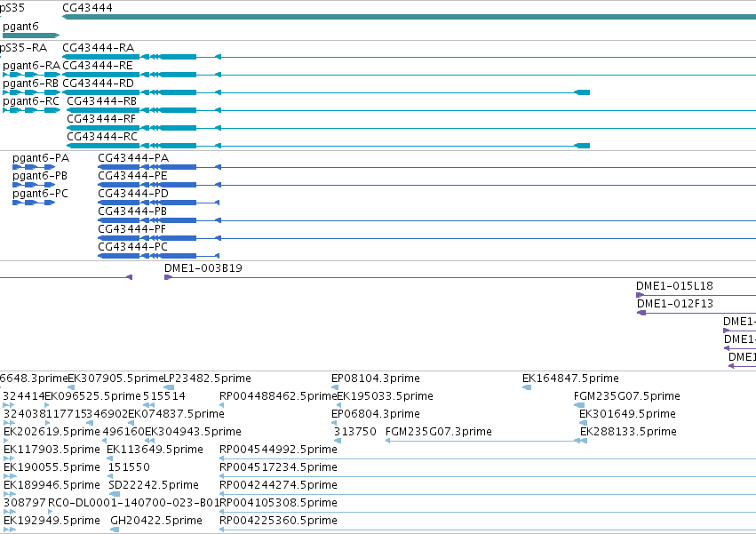Image resolution: width=756 pixels, height=534 pixels.
Task: Open EST EP06804.3prime
Action: [x=376, y=414]
